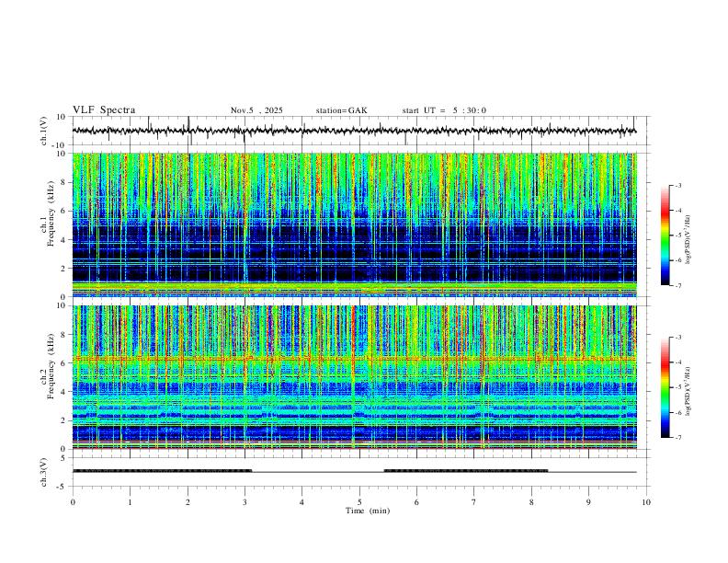Click time axis tick label "1"
The image size is (728, 563).
click(130, 502)
